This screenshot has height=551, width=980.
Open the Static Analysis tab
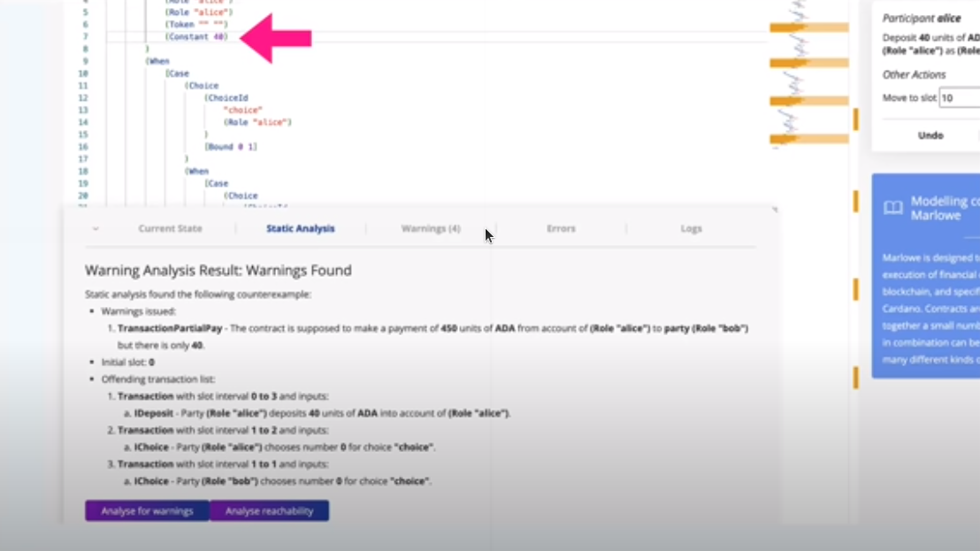301,229
